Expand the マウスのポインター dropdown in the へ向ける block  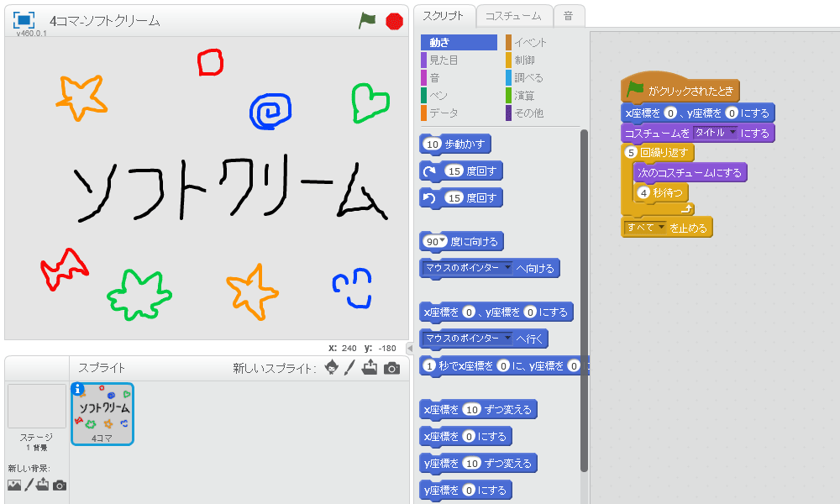(x=507, y=268)
